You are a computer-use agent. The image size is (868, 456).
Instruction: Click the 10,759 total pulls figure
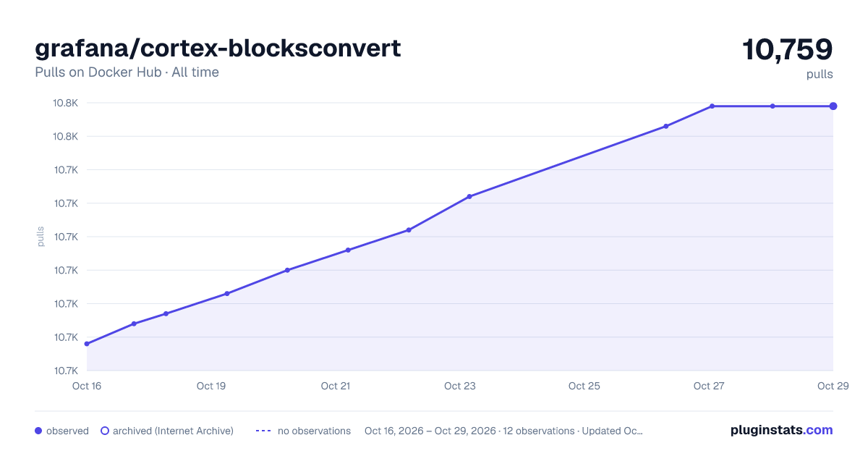(788, 49)
